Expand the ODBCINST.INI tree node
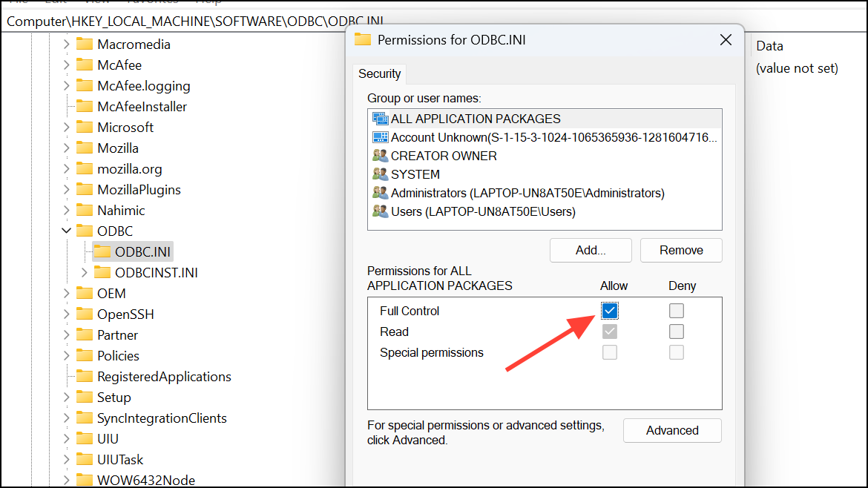 (83, 272)
